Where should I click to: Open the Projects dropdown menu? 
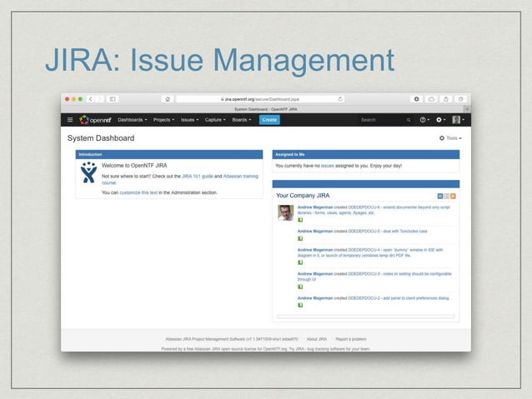point(163,120)
